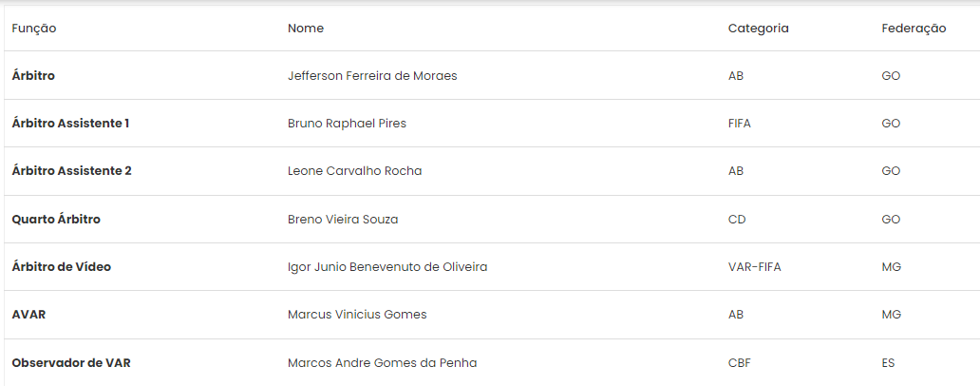
Task: Click name Marcus Vinicius Gomes
Action: [357, 314]
